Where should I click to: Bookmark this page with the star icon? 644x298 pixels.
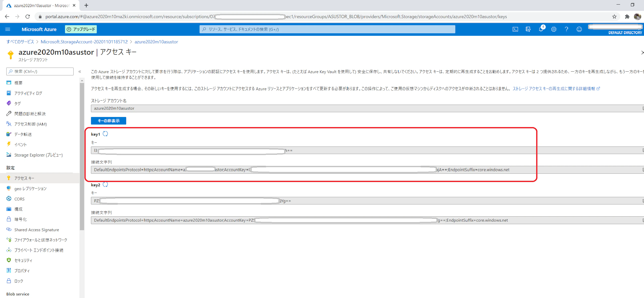[614, 17]
